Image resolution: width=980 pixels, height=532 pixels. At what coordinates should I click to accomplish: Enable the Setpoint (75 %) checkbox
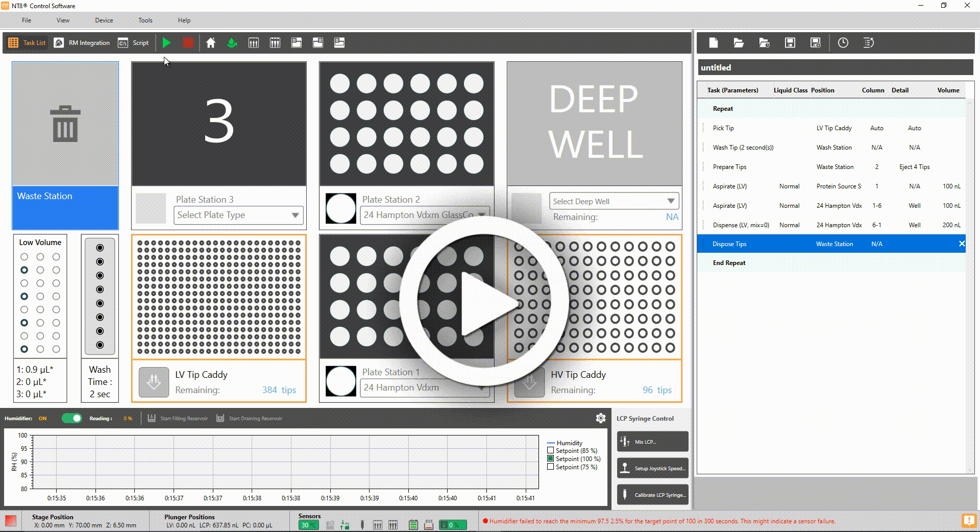pos(550,467)
